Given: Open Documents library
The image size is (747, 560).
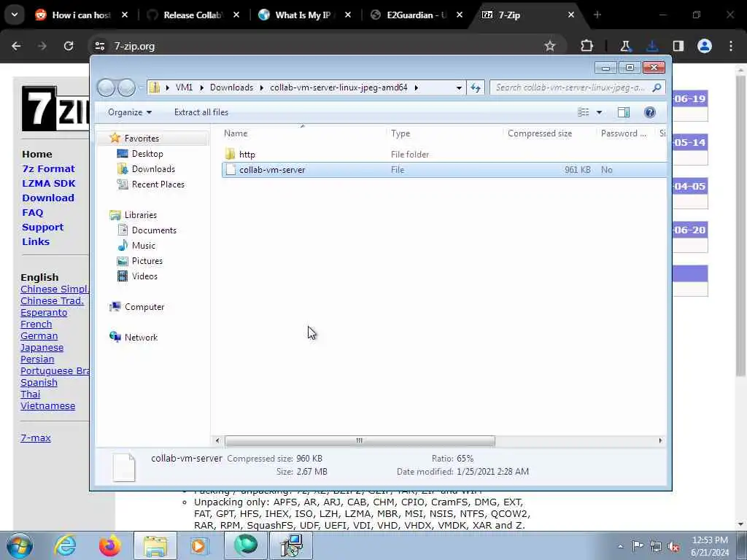Looking at the screenshot, I should 154,230.
